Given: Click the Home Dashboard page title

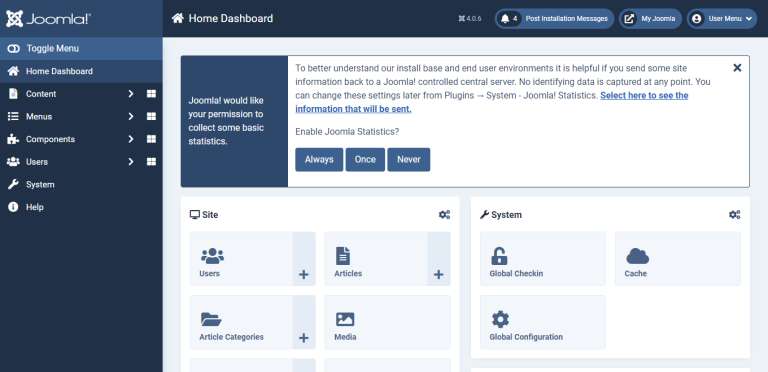Looking at the screenshot, I should 231,19.
